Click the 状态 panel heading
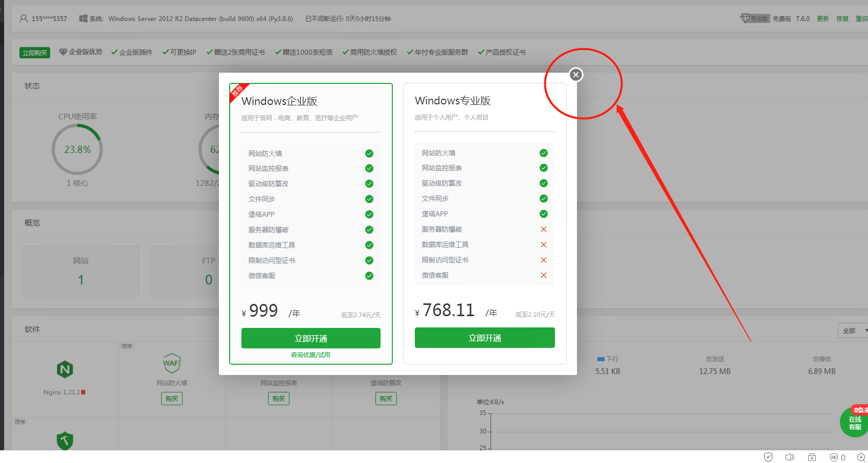 32,85
